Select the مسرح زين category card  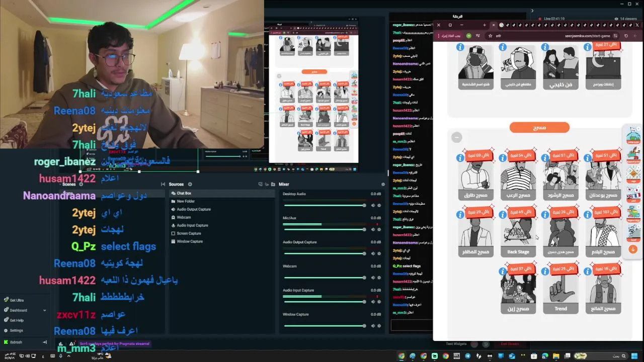(x=518, y=290)
